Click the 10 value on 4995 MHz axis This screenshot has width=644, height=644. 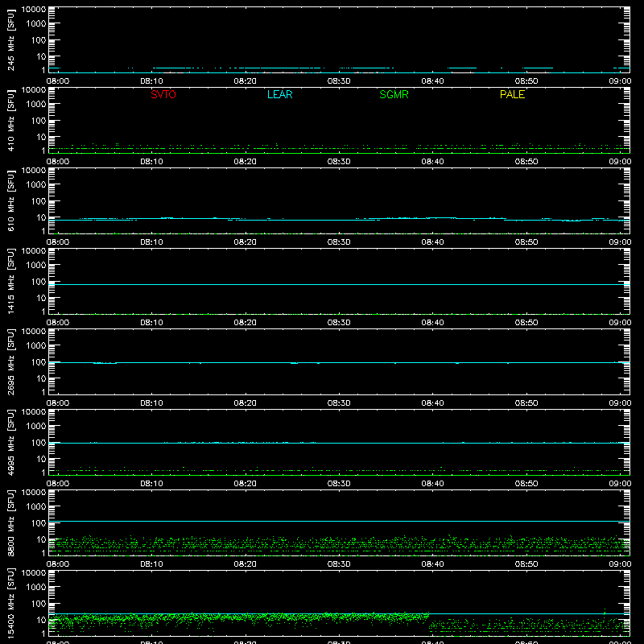pos(41,459)
